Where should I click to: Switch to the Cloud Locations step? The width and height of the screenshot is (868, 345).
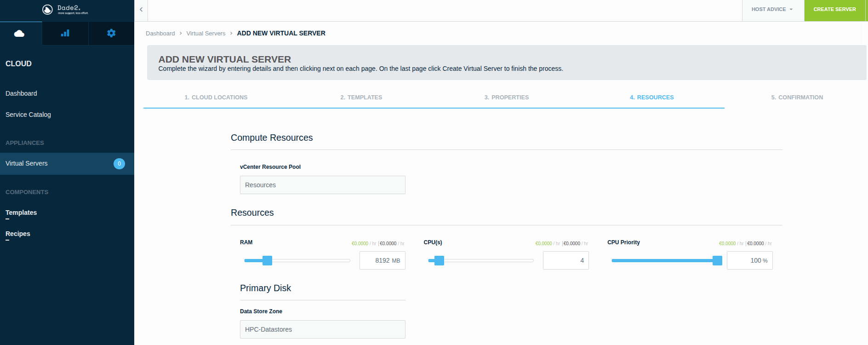click(x=216, y=98)
